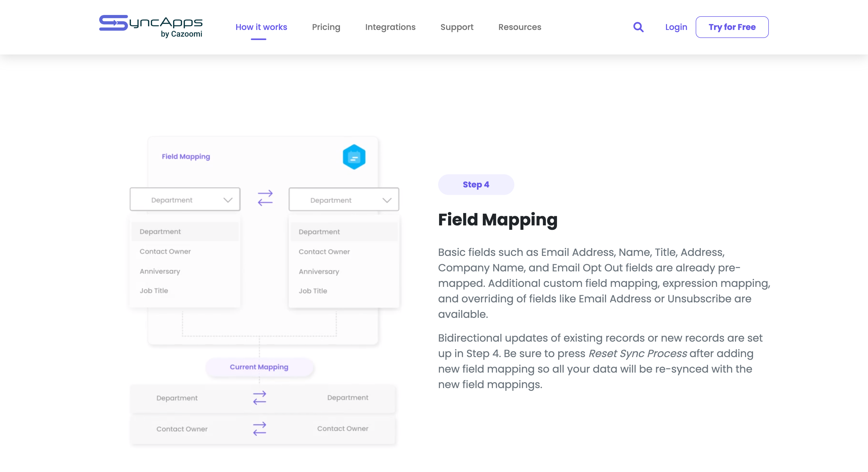Open the How it works menu
Viewport: 868px width, 472px height.
pyautogui.click(x=261, y=27)
